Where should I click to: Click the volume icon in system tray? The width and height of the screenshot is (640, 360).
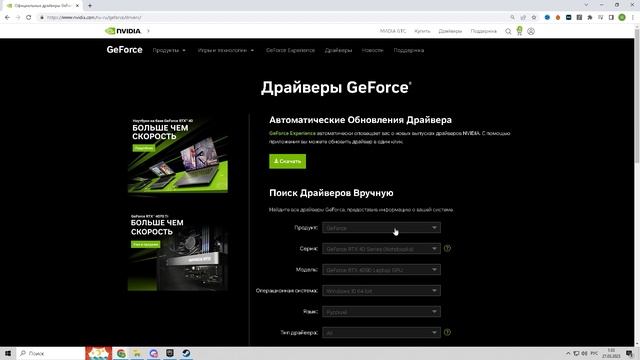(584, 353)
